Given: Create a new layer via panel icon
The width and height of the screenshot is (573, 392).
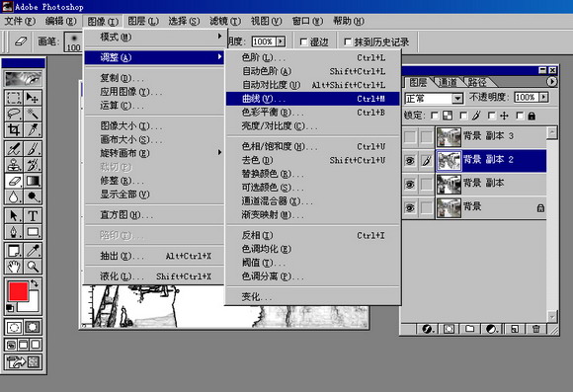Looking at the screenshot, I should 514,329.
